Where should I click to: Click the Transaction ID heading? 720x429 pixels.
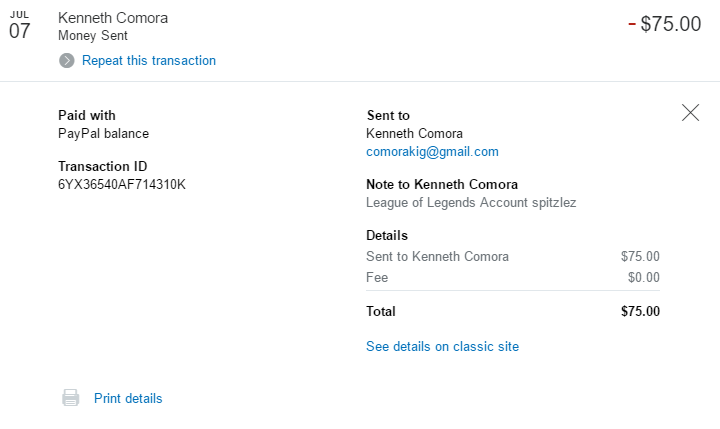click(103, 166)
